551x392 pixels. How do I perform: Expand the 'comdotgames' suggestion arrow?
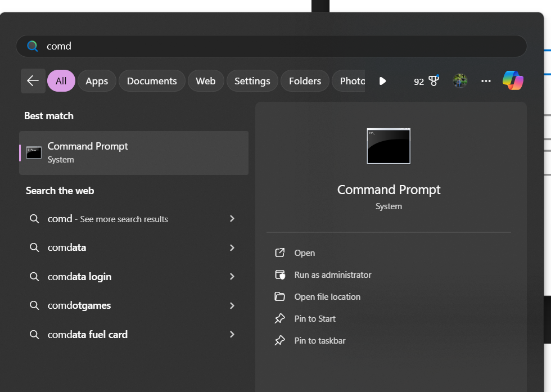click(x=232, y=305)
